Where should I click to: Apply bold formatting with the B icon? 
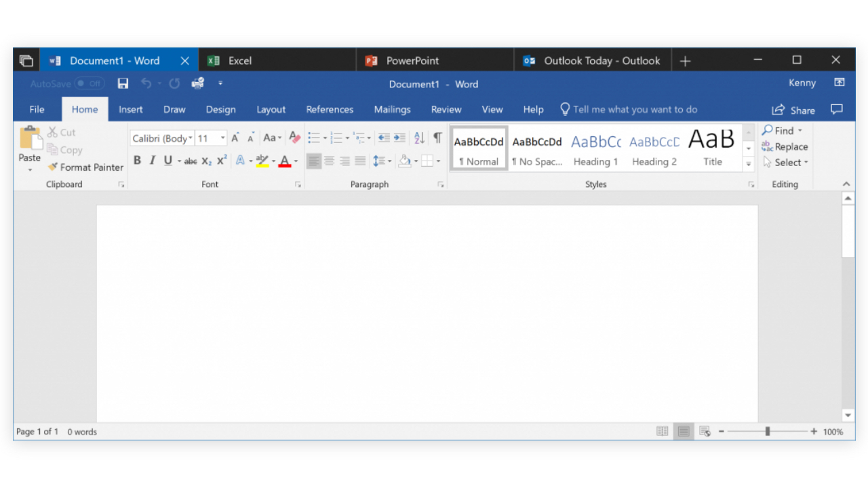tap(137, 161)
